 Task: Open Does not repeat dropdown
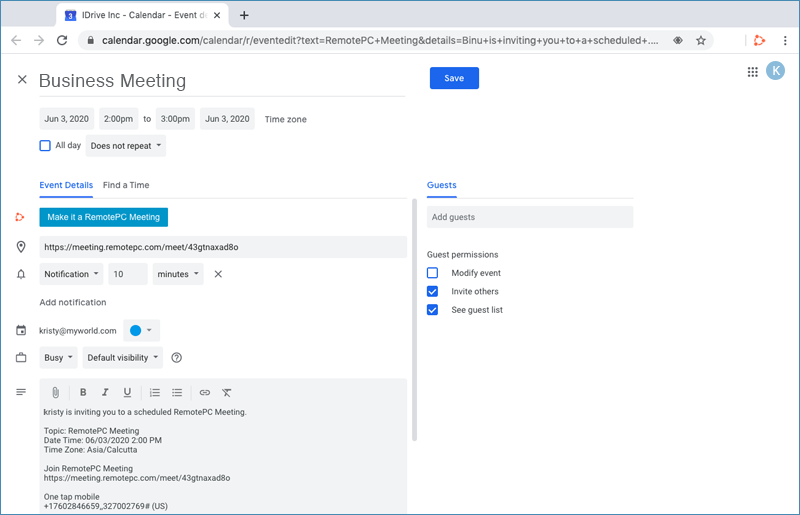[126, 146]
